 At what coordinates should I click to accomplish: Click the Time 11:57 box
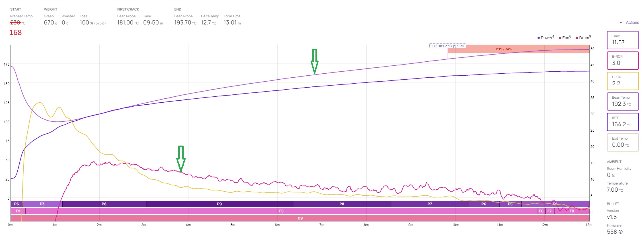click(x=623, y=40)
